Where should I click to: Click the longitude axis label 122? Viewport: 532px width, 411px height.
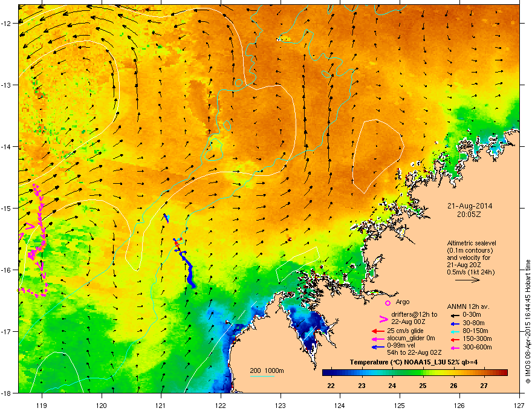221,405
